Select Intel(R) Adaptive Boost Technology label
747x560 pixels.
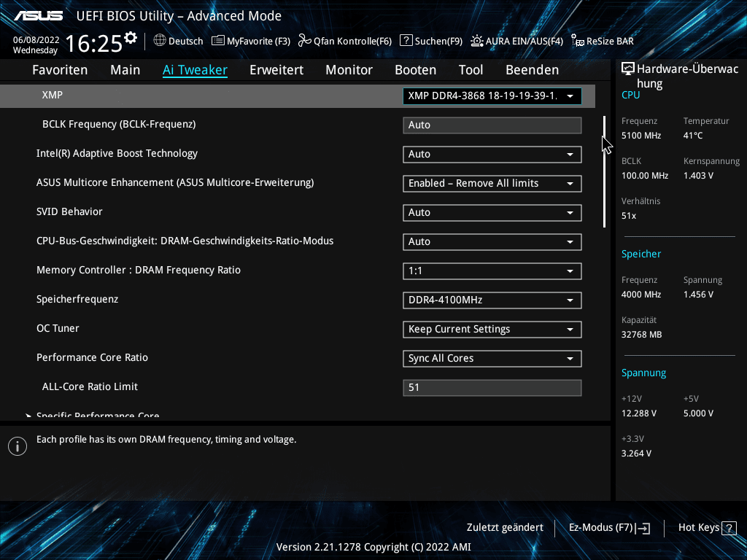tap(117, 153)
